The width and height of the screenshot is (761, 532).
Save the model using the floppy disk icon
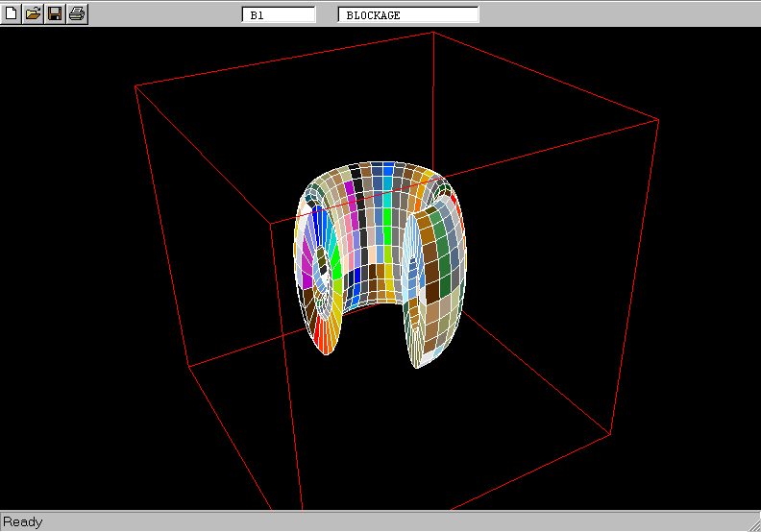(55, 13)
